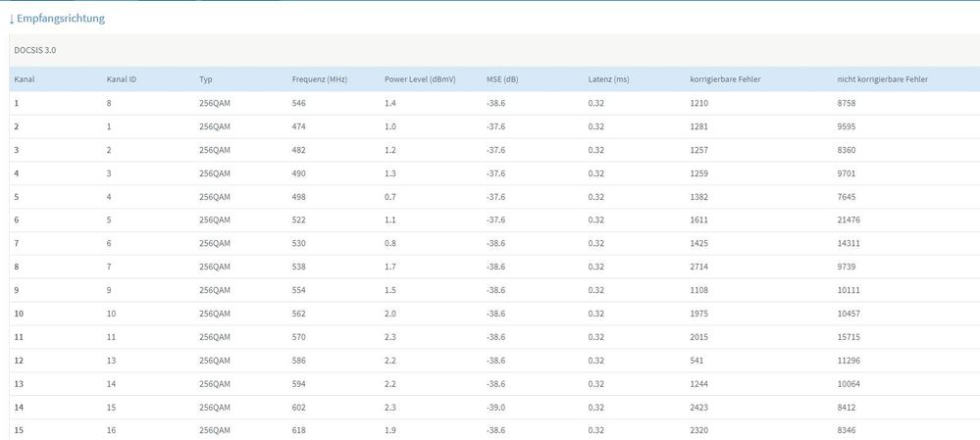The height and width of the screenshot is (440, 980).
Task: Click uncorrectable error count 14311
Action: pyautogui.click(x=849, y=243)
